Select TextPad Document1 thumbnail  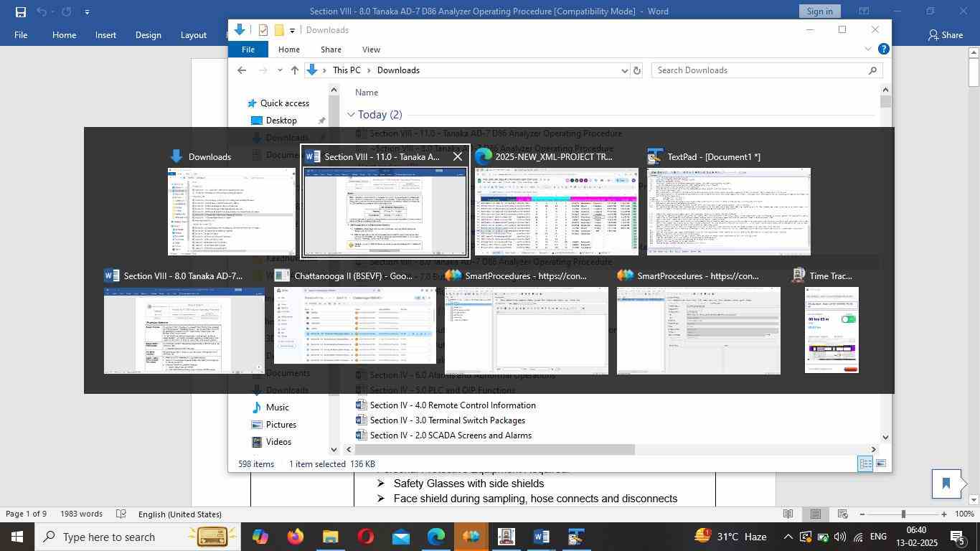click(x=729, y=212)
